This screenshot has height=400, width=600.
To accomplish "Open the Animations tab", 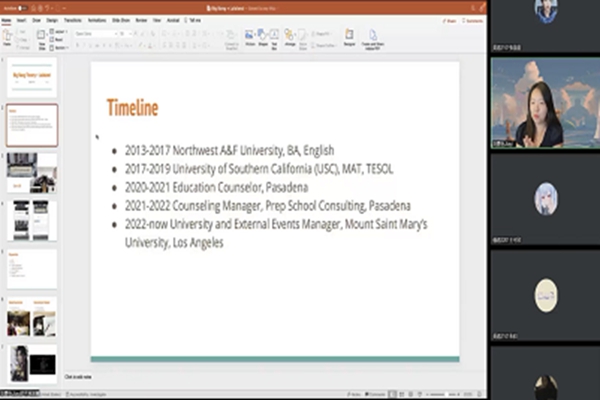I will (x=97, y=20).
